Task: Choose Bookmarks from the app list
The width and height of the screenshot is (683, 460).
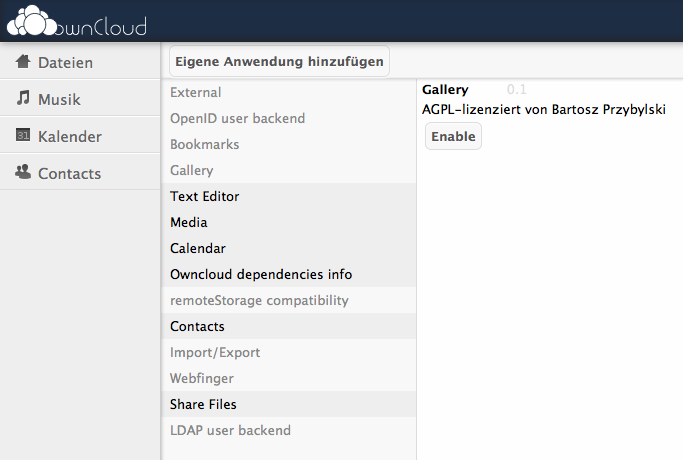Action: click(x=204, y=145)
